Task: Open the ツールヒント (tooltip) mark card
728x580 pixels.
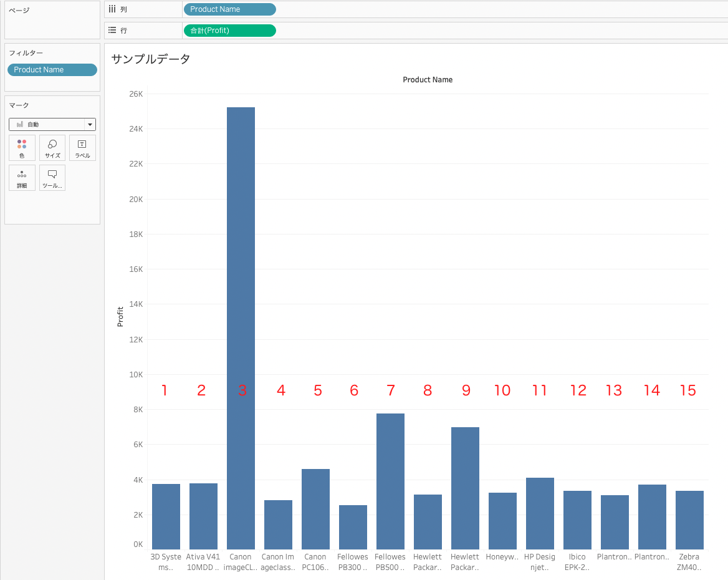Action: tap(52, 178)
